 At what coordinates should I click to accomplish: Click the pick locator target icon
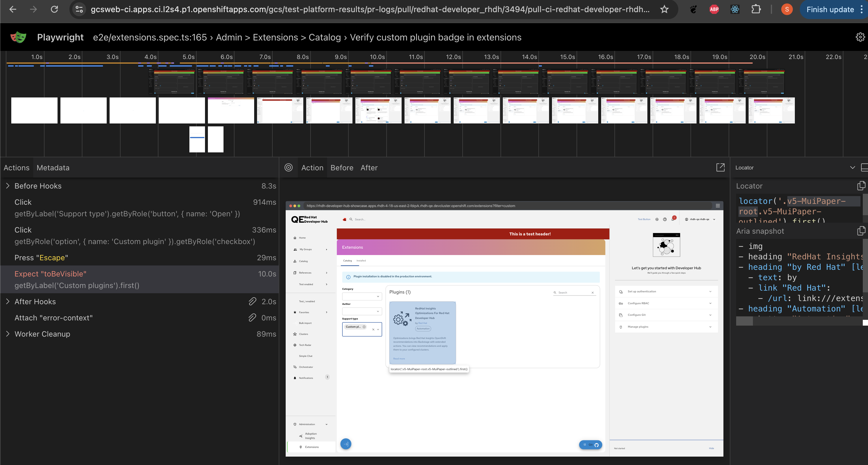(x=289, y=167)
